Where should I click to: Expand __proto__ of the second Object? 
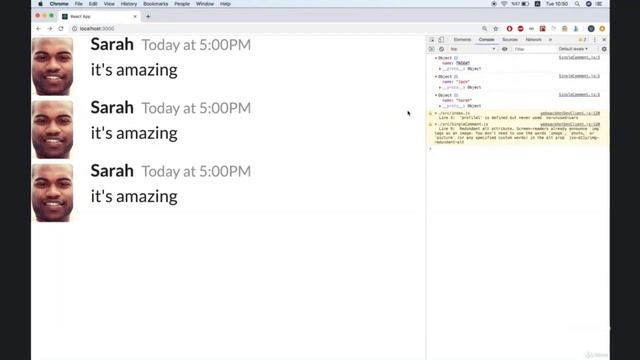pos(440,87)
